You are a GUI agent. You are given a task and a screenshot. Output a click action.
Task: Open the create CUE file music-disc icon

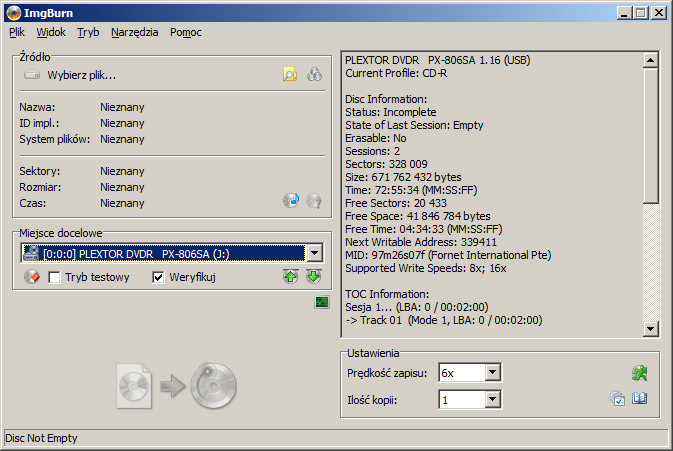pyautogui.click(x=291, y=200)
